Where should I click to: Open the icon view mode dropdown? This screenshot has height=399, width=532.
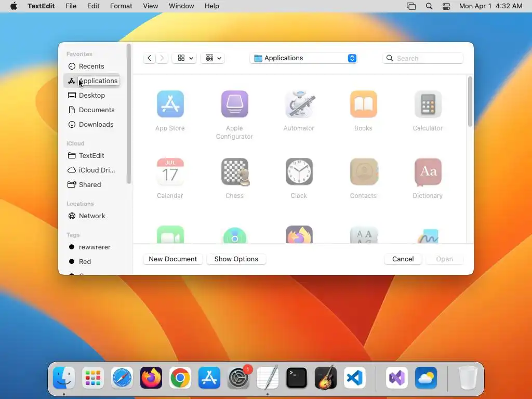184,58
